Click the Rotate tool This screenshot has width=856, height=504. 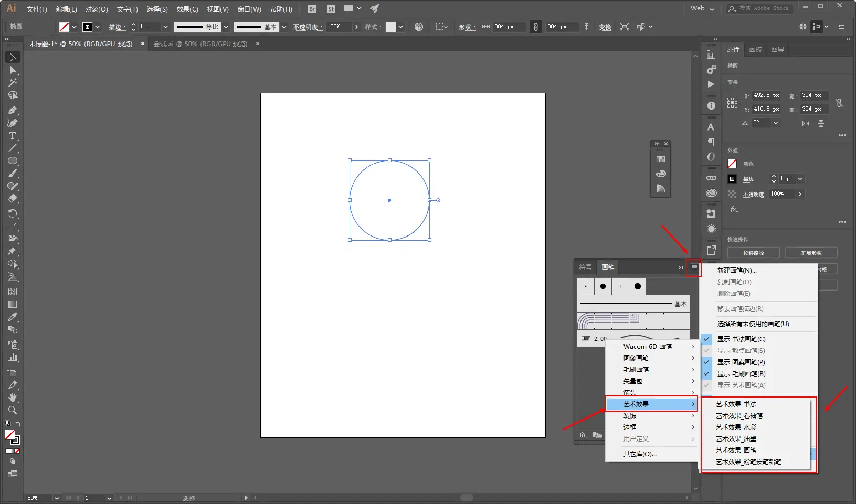13,213
